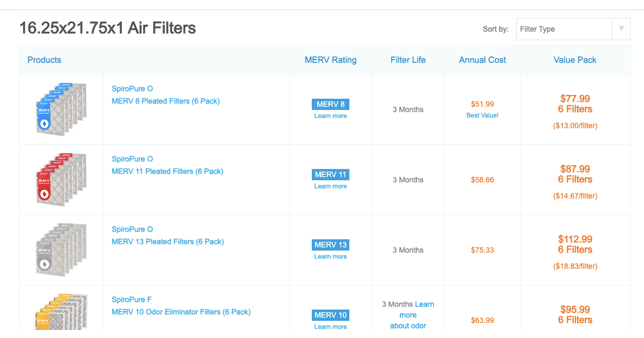
Task: Click the MERV 8 rating badge
Action: (x=330, y=104)
